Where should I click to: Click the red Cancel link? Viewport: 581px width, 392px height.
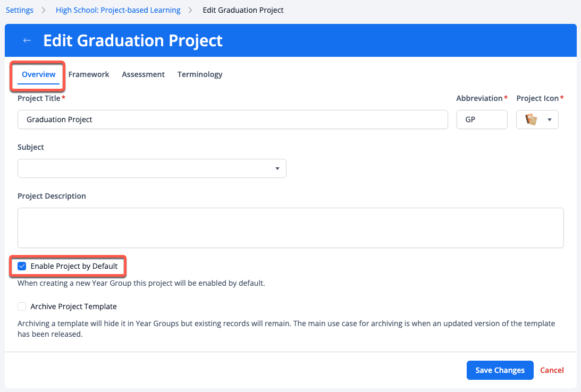552,370
